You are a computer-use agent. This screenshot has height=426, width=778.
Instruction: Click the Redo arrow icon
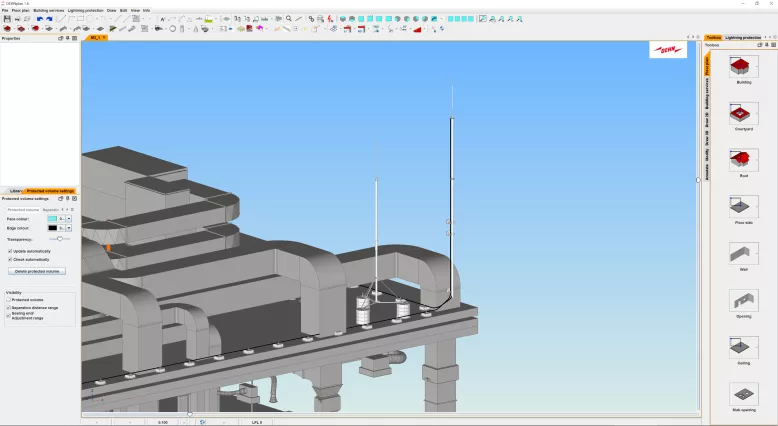(x=49, y=19)
